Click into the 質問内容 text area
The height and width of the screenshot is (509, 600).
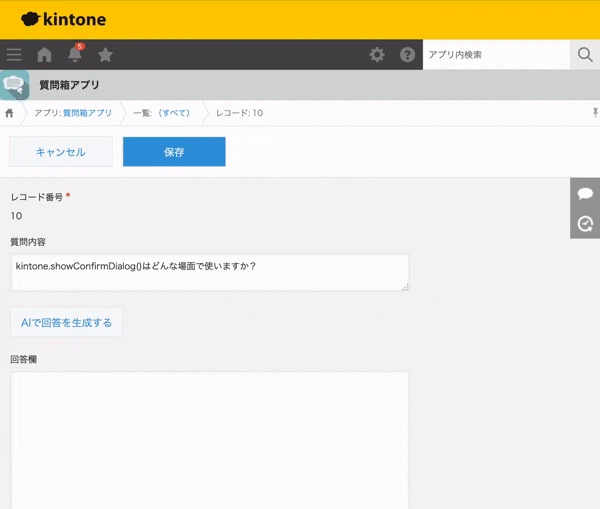210,272
